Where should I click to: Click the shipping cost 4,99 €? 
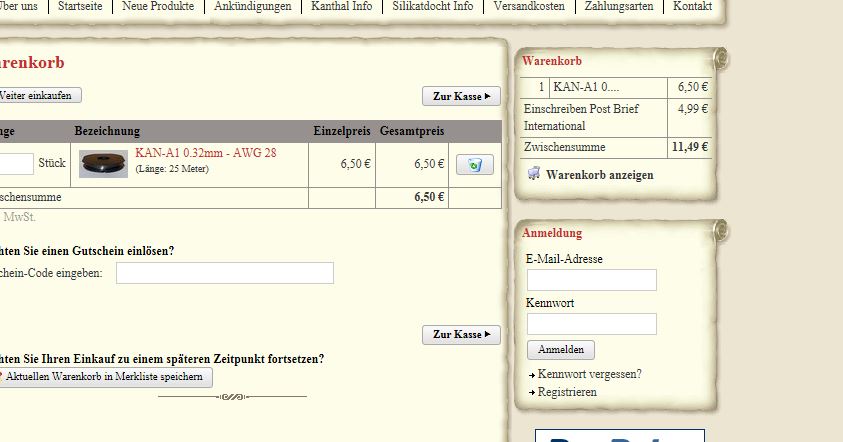[692, 109]
